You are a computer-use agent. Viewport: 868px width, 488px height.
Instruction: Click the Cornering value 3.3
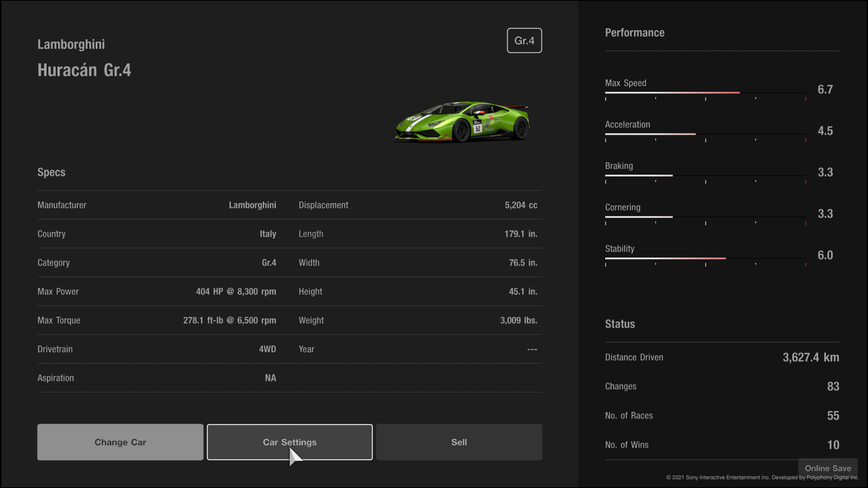pos(825,214)
